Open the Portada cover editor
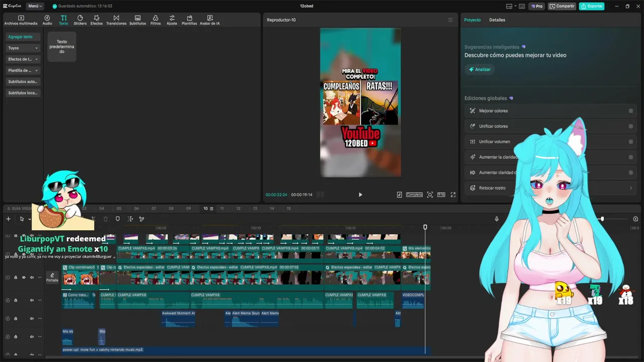 pos(52,278)
